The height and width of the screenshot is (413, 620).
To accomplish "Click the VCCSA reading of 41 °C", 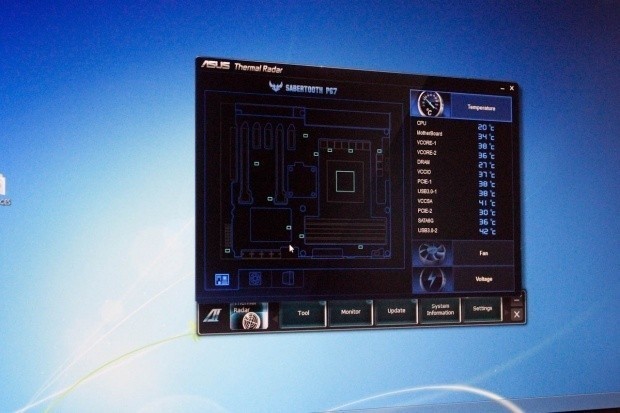I will 487,203.
